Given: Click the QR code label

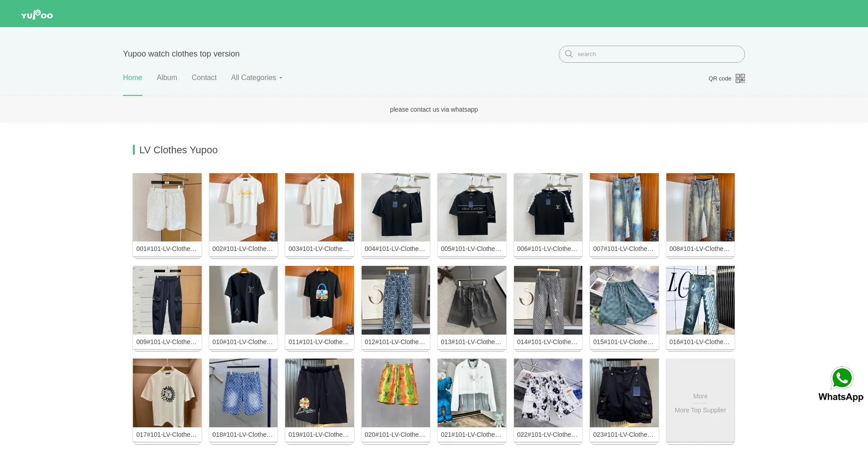Looking at the screenshot, I should [720, 79].
